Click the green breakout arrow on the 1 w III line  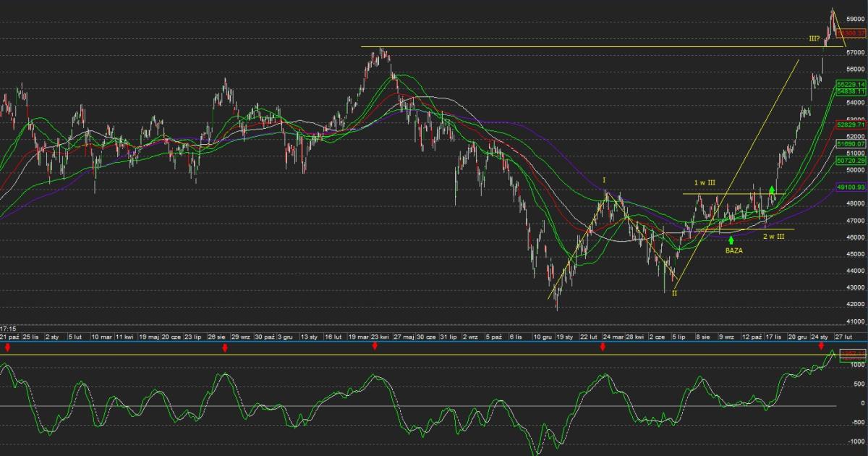coord(773,190)
